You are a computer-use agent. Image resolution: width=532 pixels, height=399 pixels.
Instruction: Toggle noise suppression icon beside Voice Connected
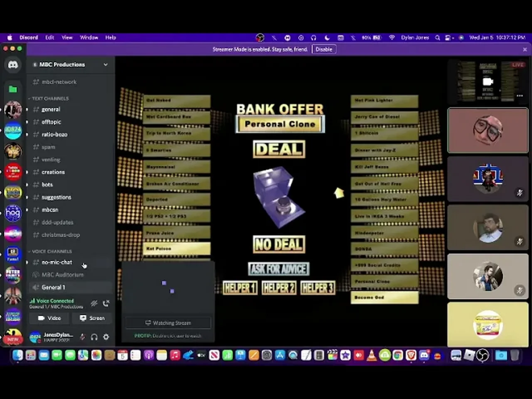pyautogui.click(x=94, y=303)
